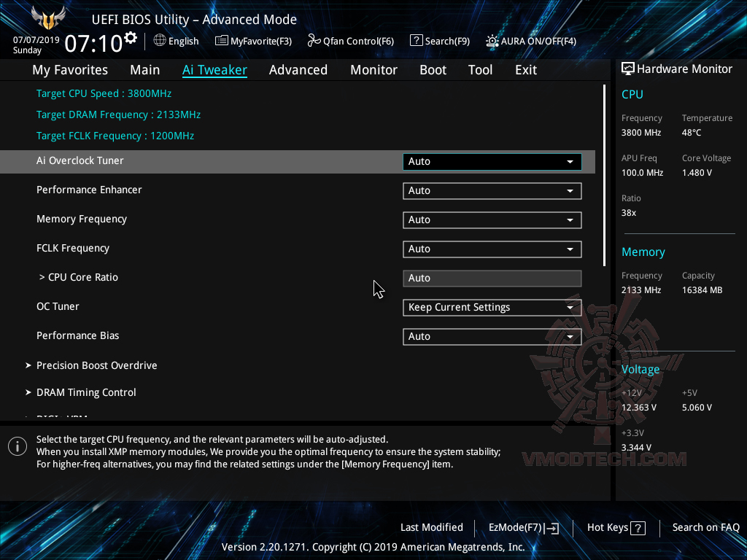747x560 pixels.
Task: Open the OC Tuner dropdown
Action: tap(492, 307)
